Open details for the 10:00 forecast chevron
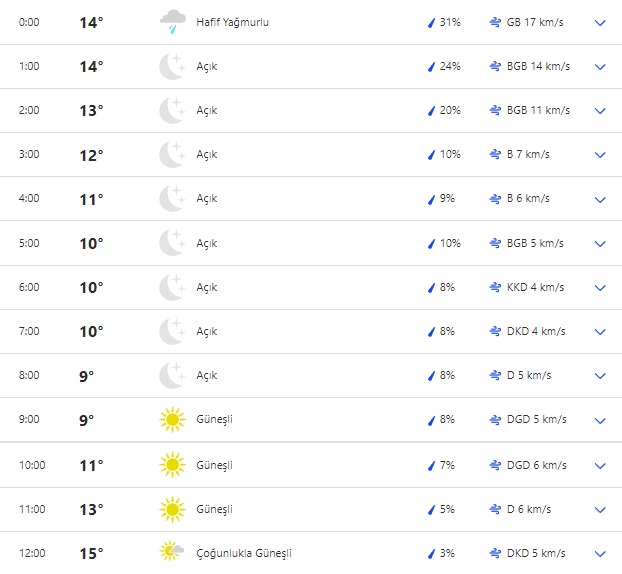 pyautogui.click(x=600, y=465)
